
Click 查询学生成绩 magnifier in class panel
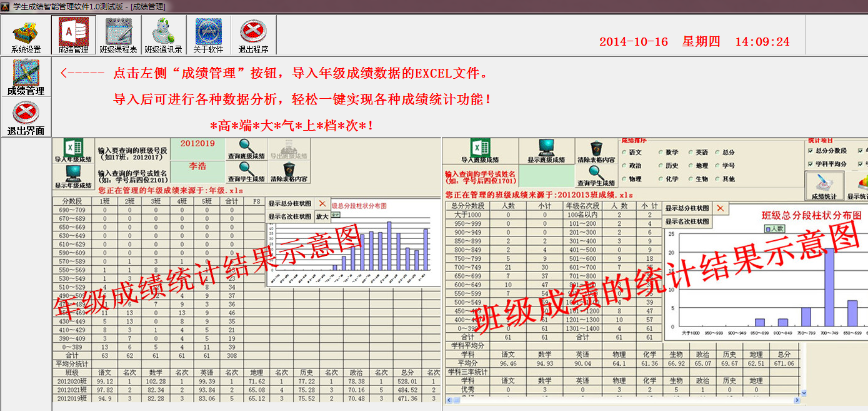[x=596, y=176]
